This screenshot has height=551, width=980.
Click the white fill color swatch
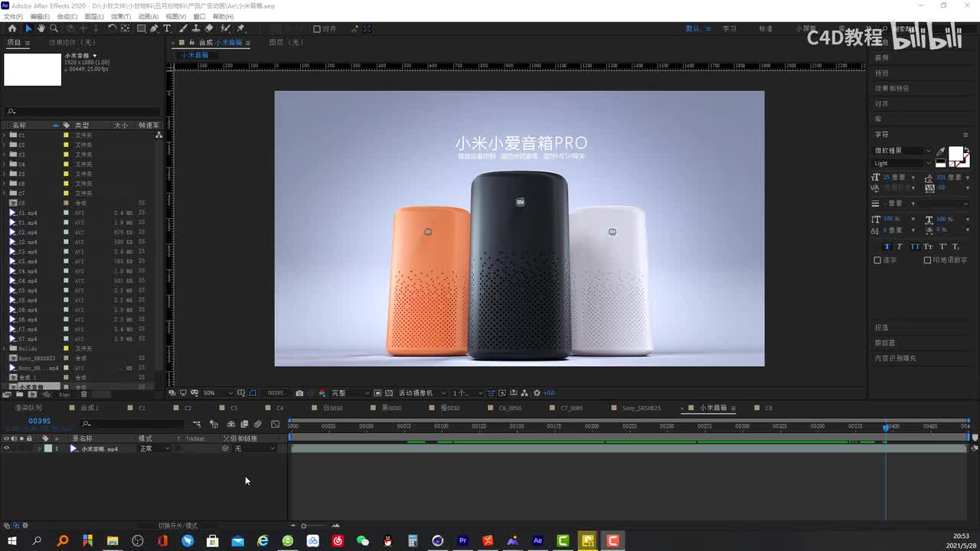[x=956, y=154]
